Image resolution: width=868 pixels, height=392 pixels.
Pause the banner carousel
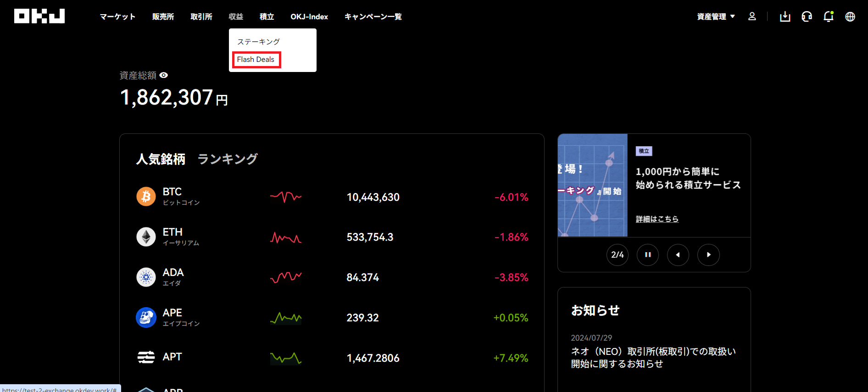[x=648, y=254]
